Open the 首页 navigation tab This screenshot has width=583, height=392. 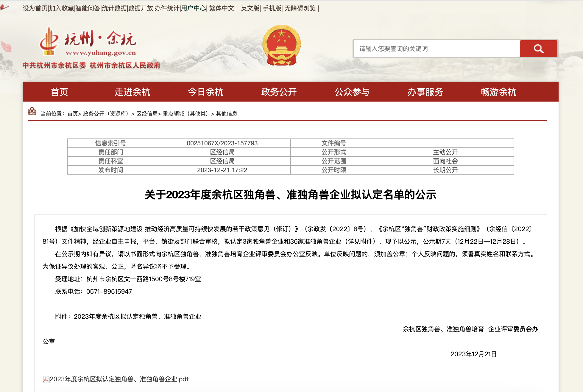click(59, 92)
